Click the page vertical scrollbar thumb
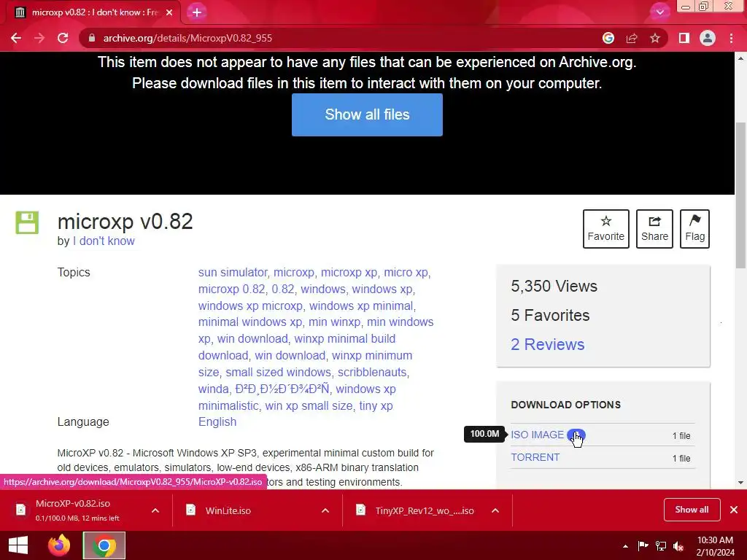The image size is (747, 560). click(740, 195)
